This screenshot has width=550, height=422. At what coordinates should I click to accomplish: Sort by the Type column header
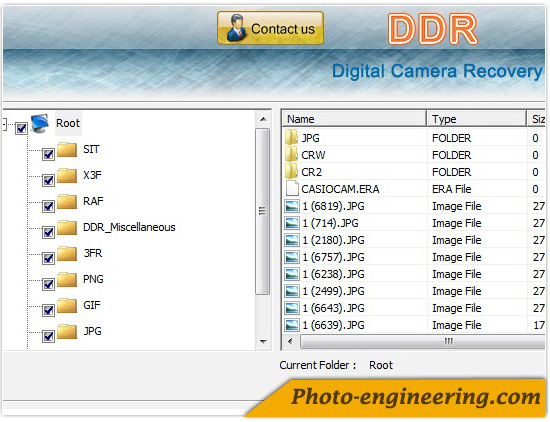click(477, 119)
